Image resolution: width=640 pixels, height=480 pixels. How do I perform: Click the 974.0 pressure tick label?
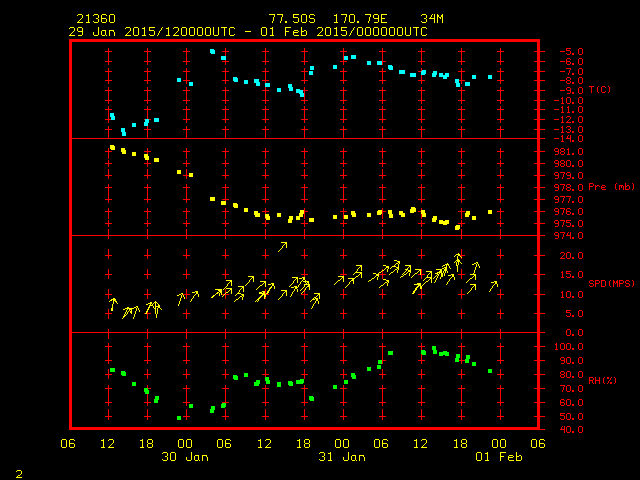point(569,236)
